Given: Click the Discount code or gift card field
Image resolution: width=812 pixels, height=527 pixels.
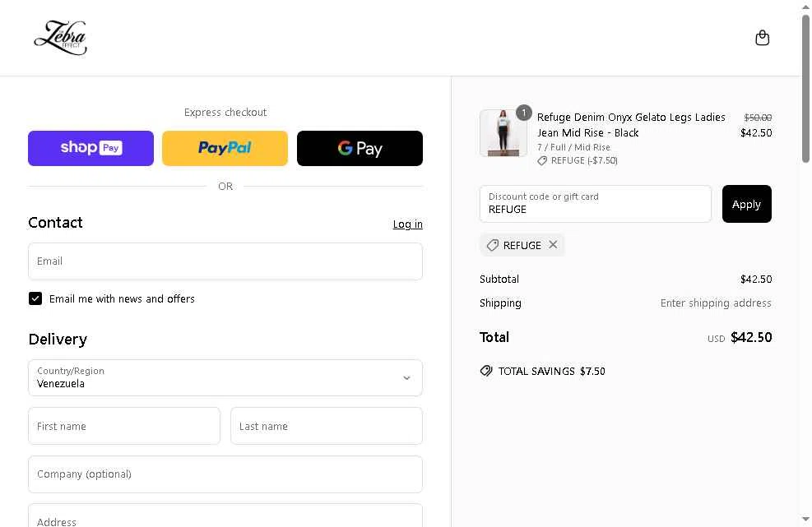Looking at the screenshot, I should (595, 204).
